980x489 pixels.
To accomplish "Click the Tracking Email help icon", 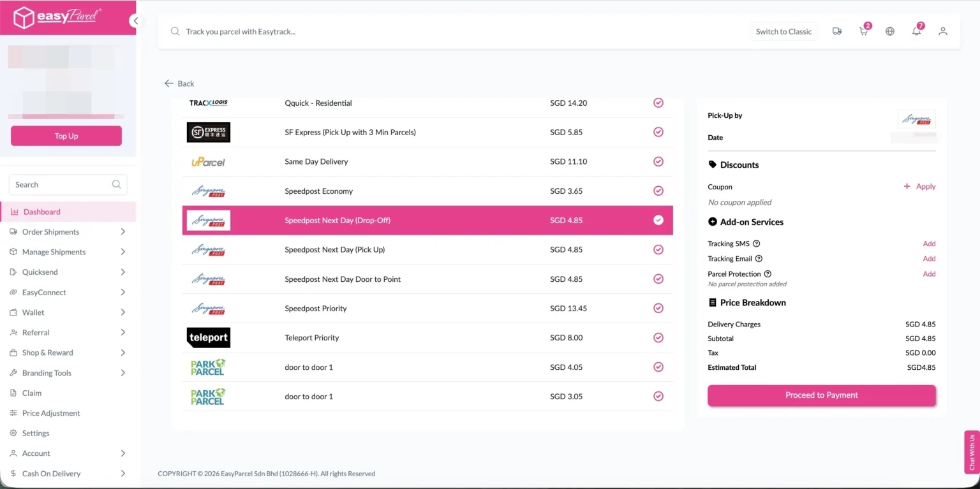I will click(x=759, y=259).
